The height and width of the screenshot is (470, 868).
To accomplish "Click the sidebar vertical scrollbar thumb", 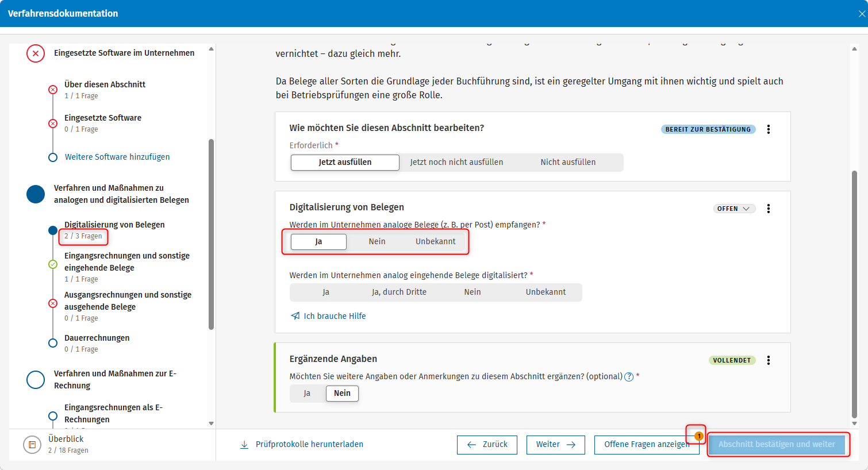I will pos(211,234).
